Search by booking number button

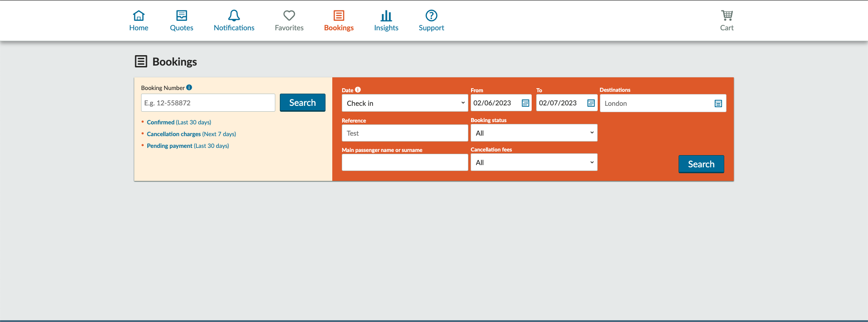[302, 103]
